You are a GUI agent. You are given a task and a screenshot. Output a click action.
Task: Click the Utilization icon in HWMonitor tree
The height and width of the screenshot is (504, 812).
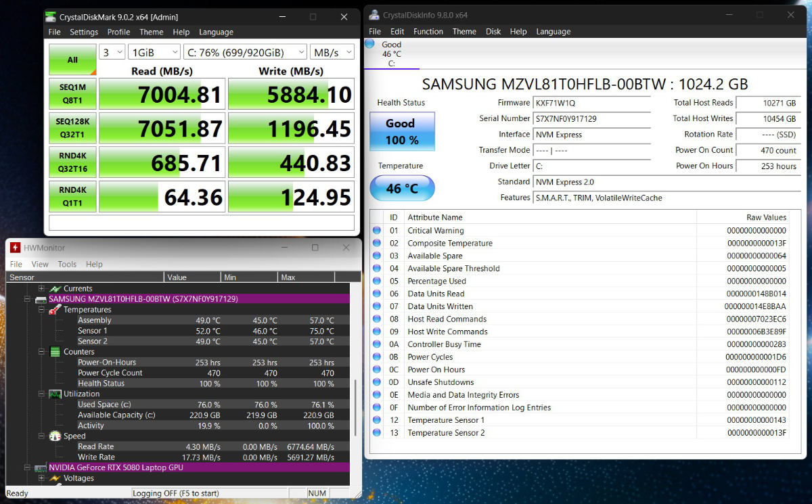coord(55,394)
